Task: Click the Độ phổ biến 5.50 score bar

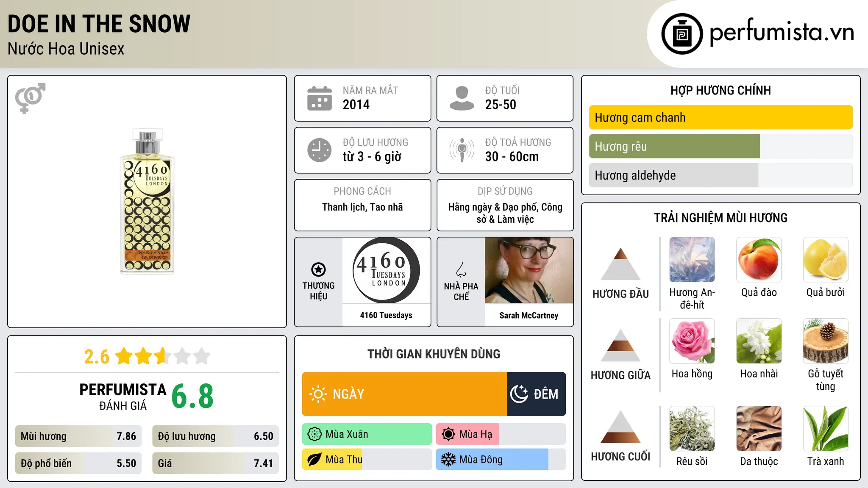Action: pyautogui.click(x=78, y=463)
